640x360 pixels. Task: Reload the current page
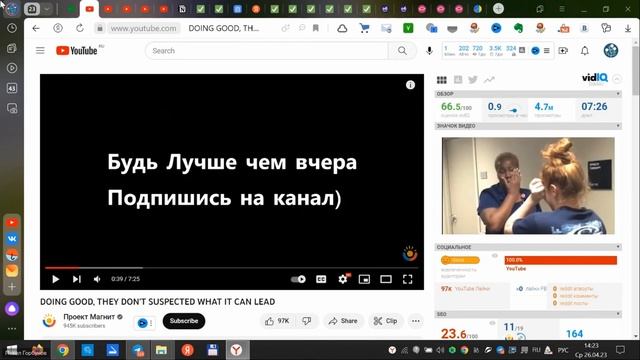pos(80,28)
